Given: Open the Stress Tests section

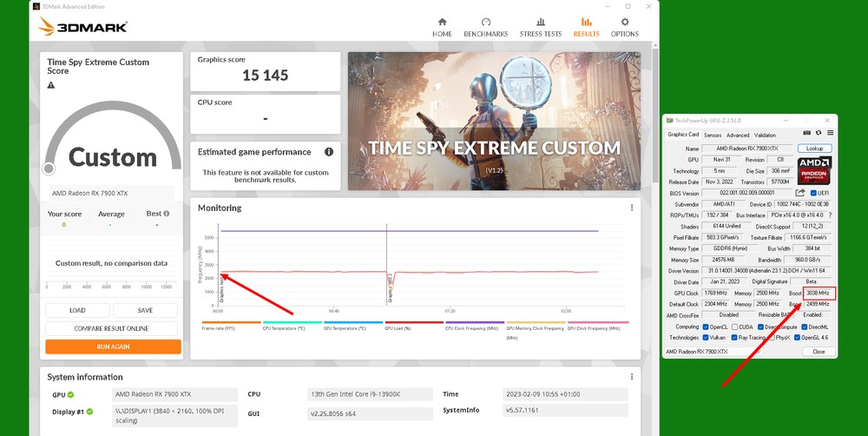Looking at the screenshot, I should (541, 27).
